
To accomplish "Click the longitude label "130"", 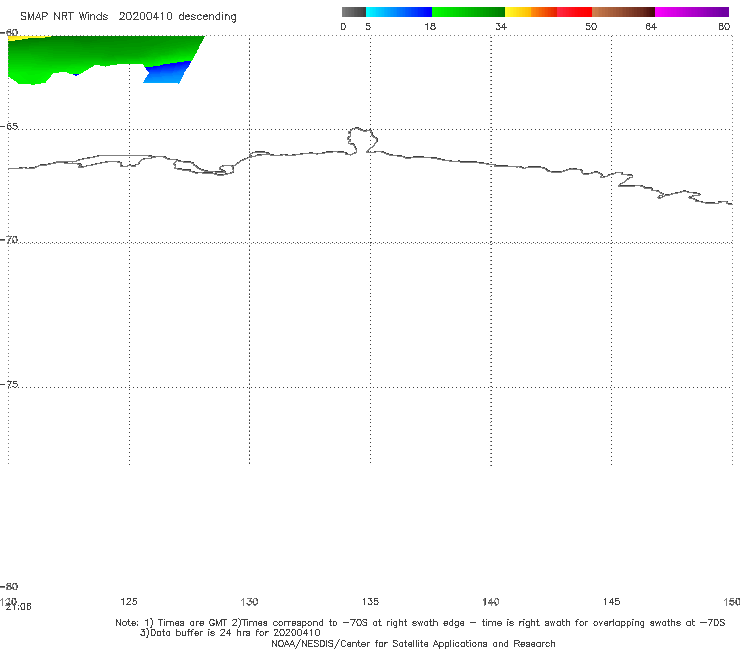I will point(249,601).
